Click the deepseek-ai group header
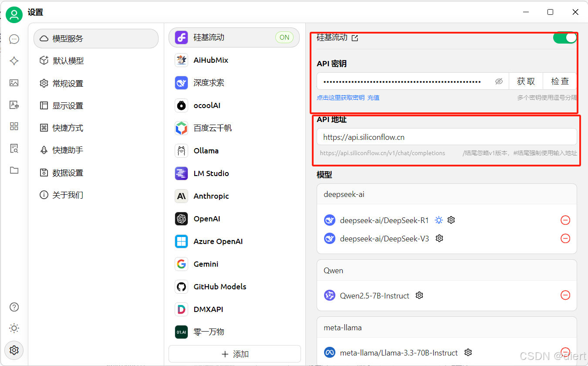Image resolution: width=588 pixels, height=366 pixels. 446,194
